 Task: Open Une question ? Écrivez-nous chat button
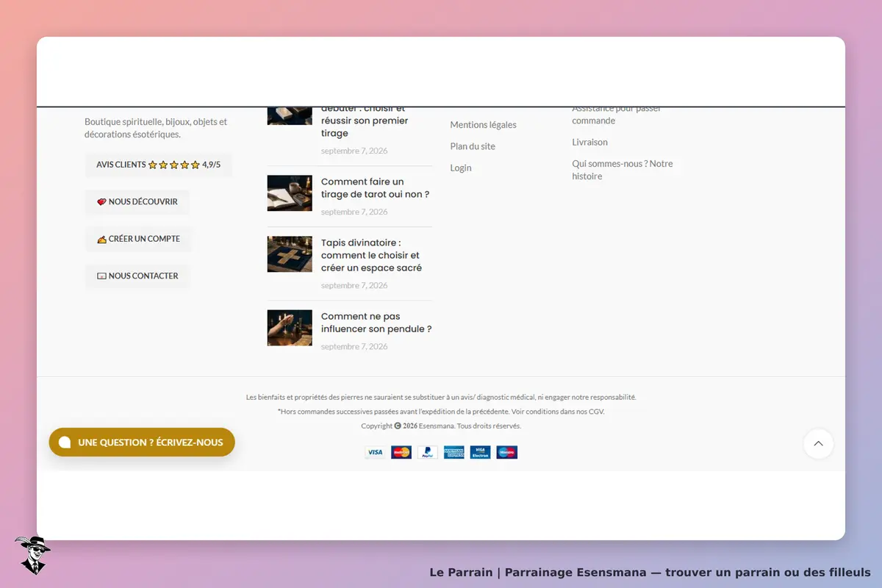click(142, 442)
